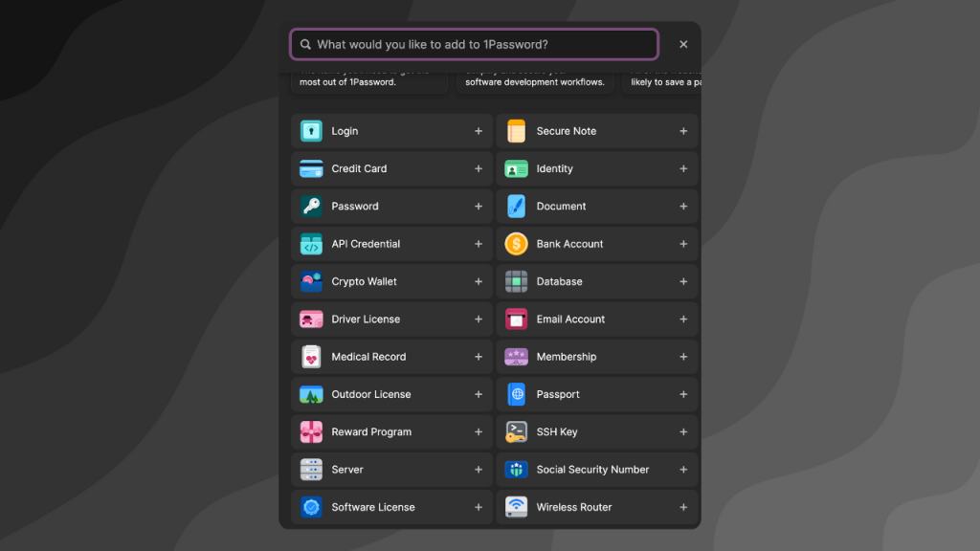Choose the Driver License item
This screenshot has width=980, height=551.
click(366, 320)
